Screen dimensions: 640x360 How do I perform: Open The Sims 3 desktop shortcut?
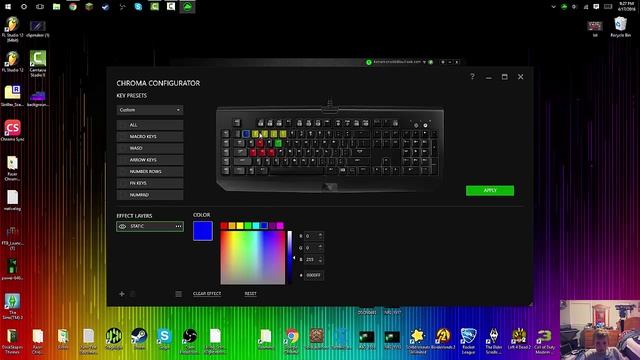coord(13,307)
